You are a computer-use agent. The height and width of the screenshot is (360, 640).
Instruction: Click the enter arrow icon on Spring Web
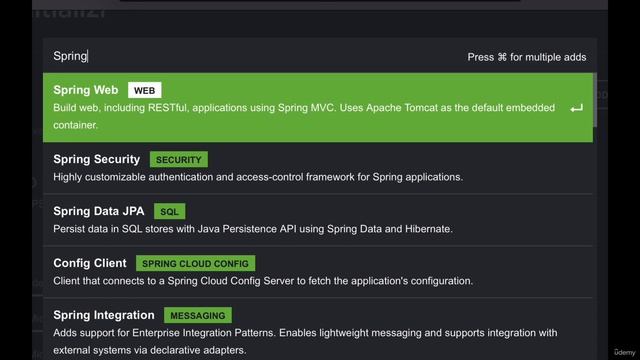[576, 108]
